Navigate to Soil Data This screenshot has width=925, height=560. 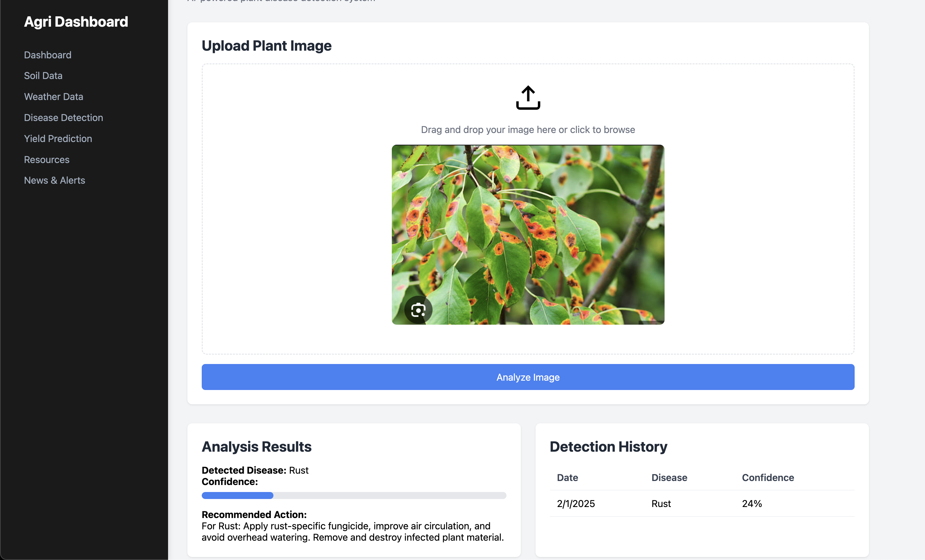pos(43,75)
